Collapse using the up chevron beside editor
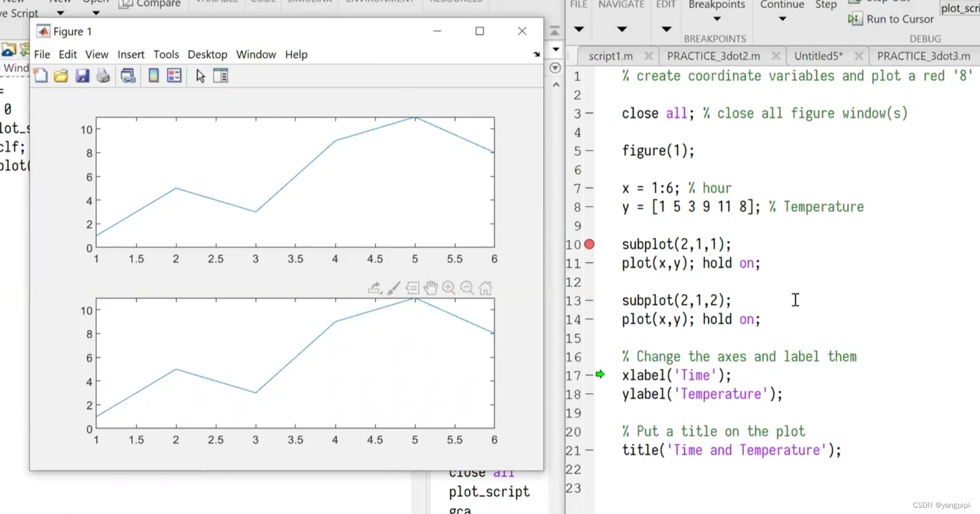This screenshot has height=514, width=980. coord(556,85)
